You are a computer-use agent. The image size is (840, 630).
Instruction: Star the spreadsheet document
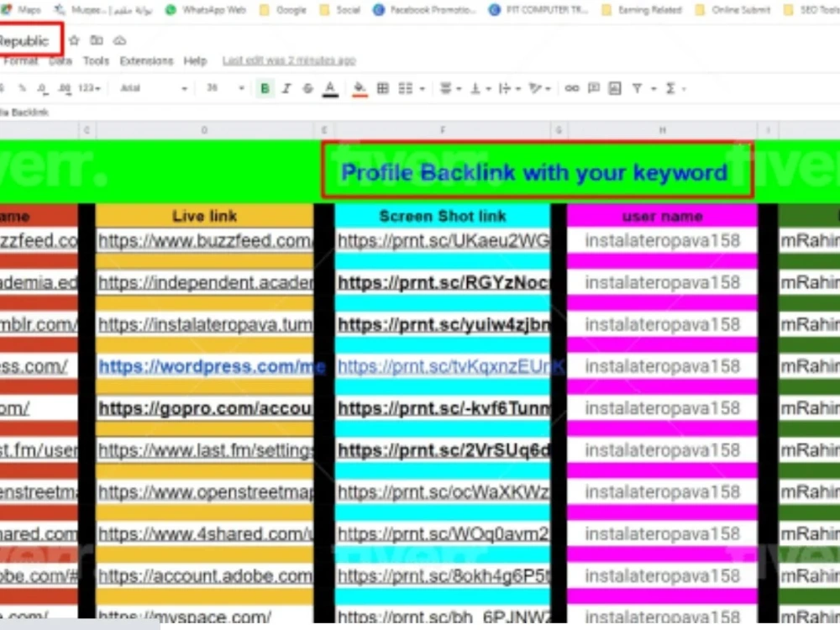[75, 40]
